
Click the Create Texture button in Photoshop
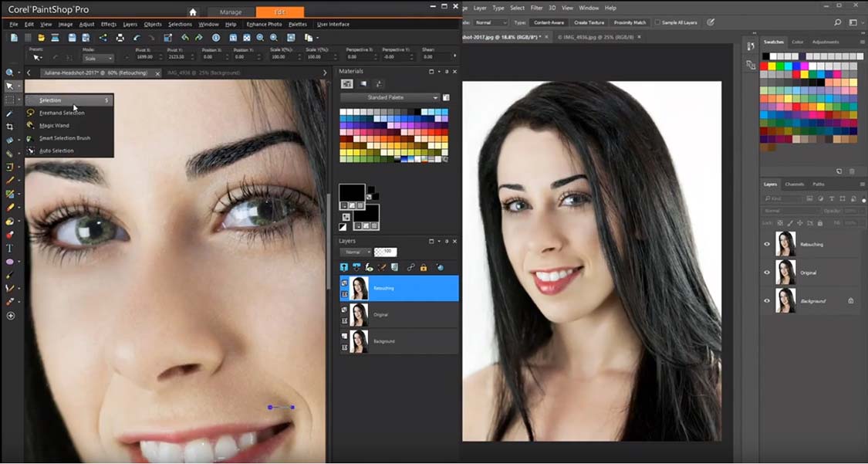point(589,22)
